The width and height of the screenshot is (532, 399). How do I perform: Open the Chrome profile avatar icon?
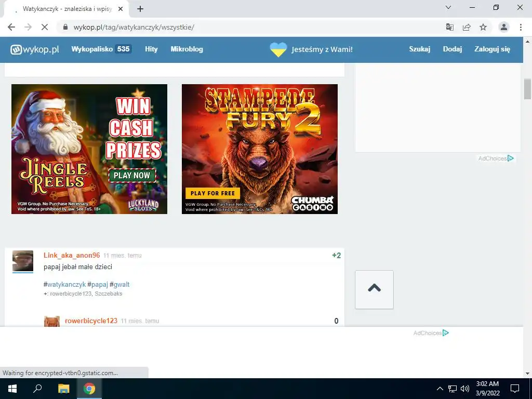coord(504,27)
